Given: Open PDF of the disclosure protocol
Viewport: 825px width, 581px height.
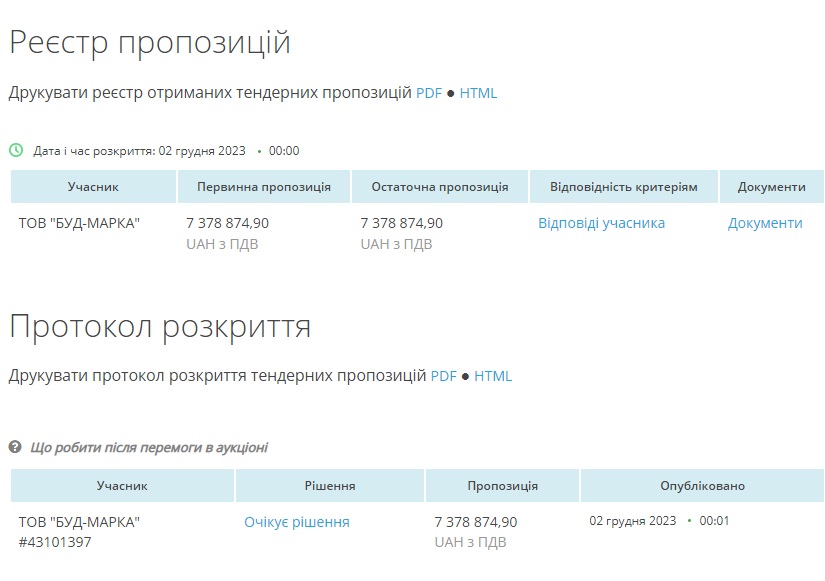Looking at the screenshot, I should click(x=444, y=376).
